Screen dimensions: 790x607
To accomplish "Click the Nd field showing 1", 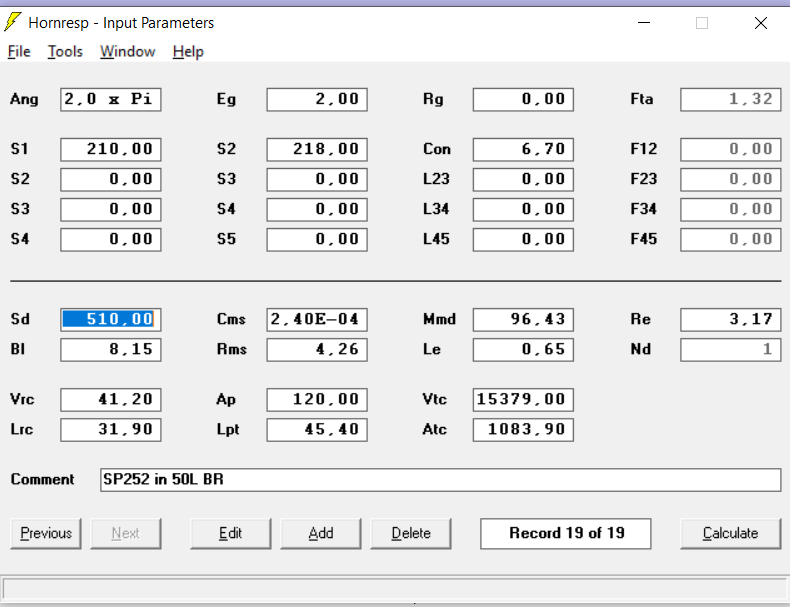I will (x=731, y=350).
